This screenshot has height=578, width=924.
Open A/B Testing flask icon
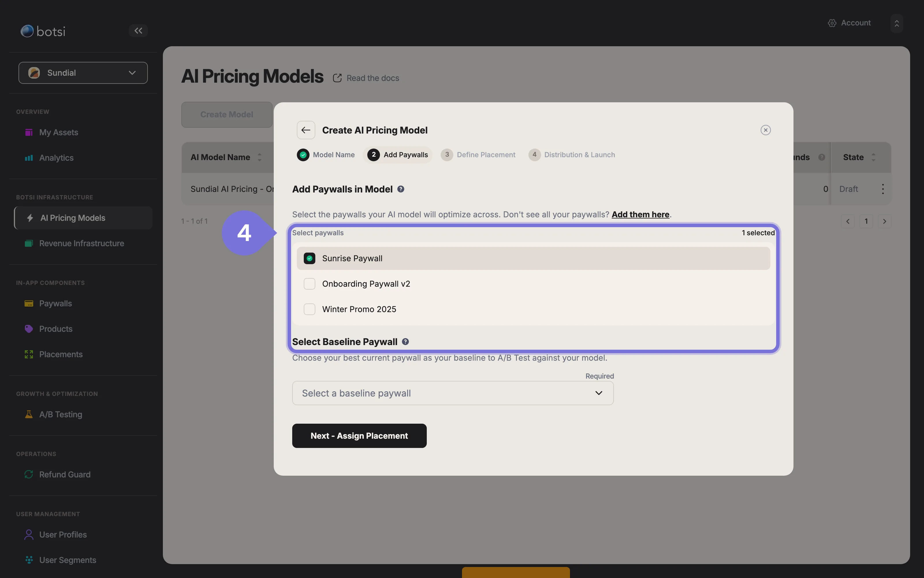(29, 414)
